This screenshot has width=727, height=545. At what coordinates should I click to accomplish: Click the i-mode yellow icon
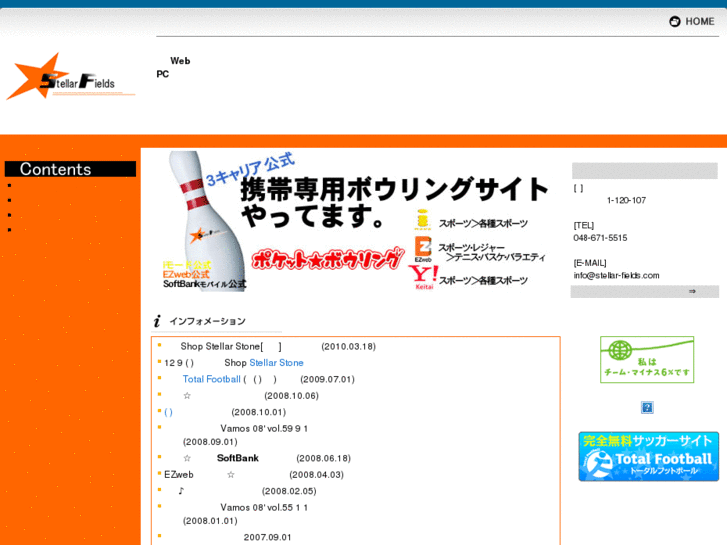click(422, 219)
